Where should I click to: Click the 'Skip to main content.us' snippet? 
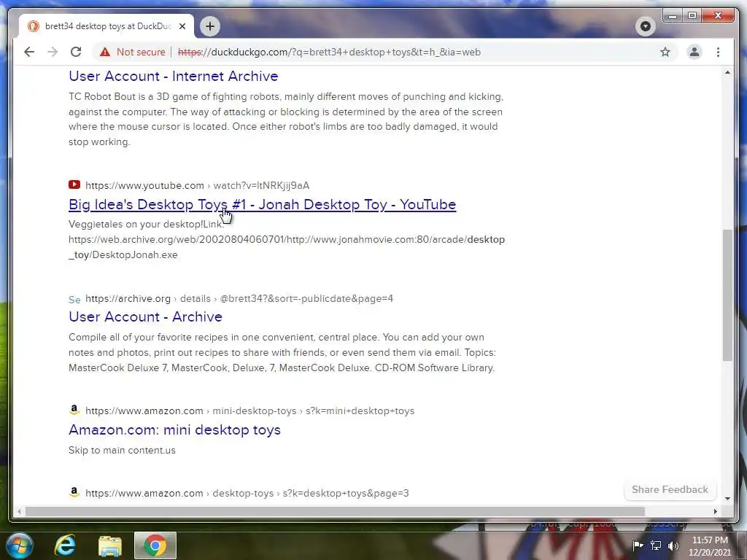[x=122, y=450]
